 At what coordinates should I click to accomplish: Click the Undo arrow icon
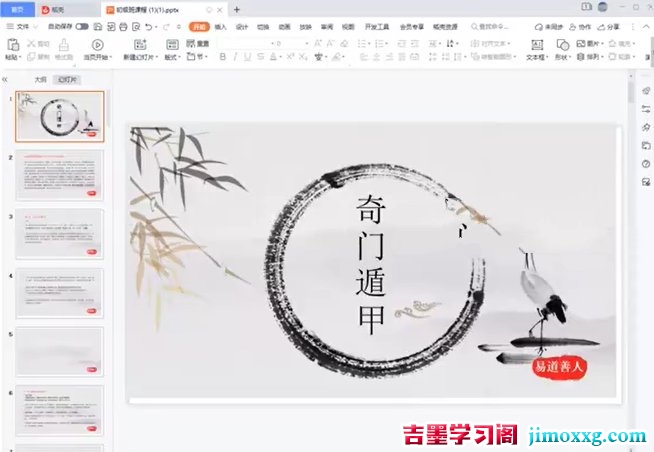pyautogui.click(x=149, y=27)
